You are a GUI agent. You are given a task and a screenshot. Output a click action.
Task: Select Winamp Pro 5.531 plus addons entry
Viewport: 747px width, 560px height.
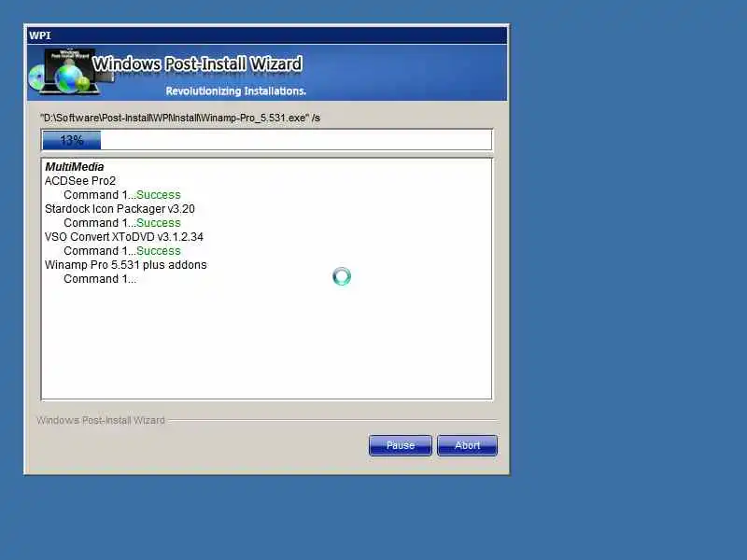pyautogui.click(x=126, y=265)
